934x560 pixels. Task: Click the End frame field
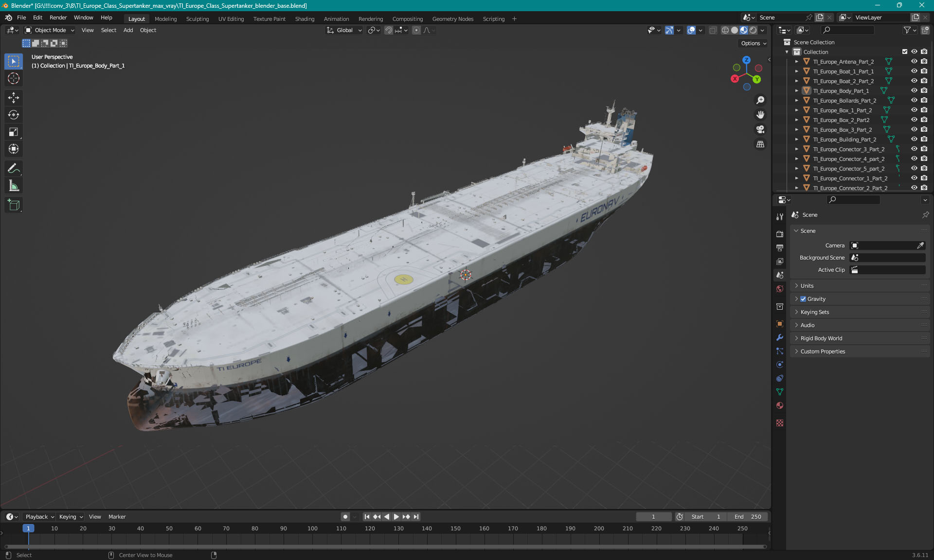[748, 517]
